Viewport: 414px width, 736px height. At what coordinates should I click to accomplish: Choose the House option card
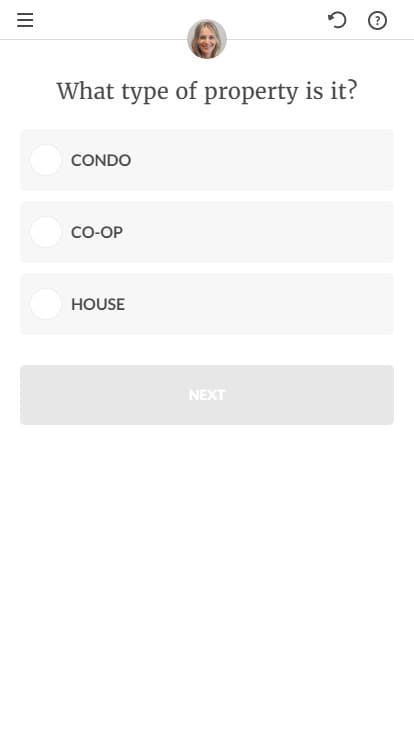[x=207, y=304]
